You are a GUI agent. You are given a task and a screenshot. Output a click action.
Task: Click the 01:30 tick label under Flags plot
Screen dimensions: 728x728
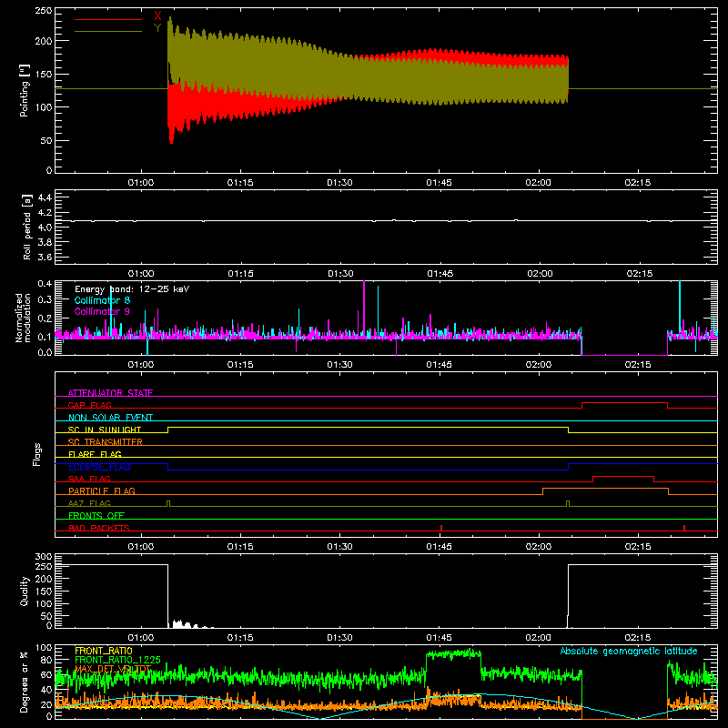tap(339, 547)
